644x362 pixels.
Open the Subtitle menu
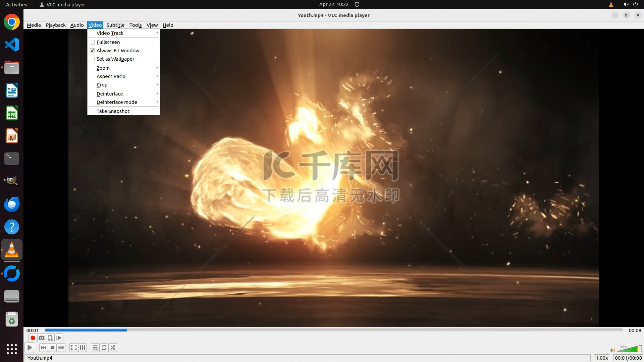(x=115, y=25)
